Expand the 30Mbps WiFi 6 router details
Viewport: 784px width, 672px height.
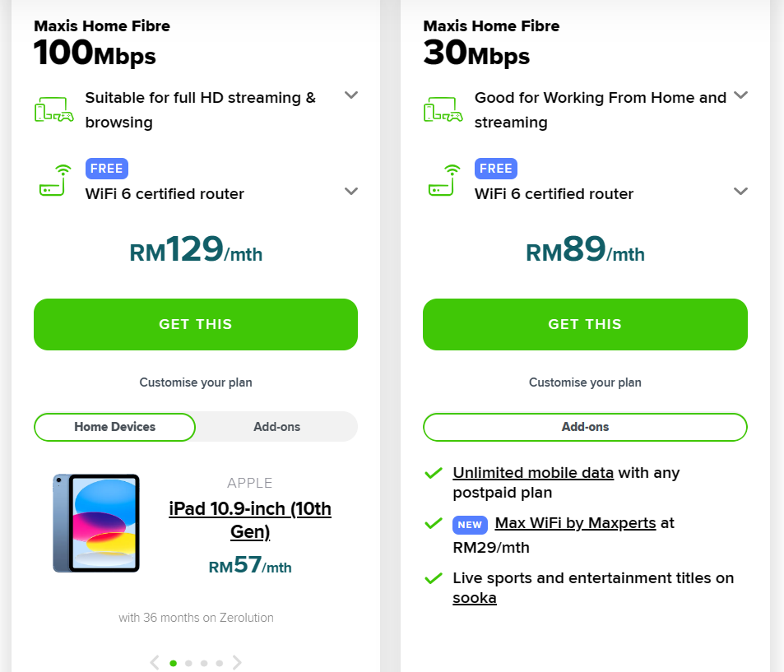point(740,192)
